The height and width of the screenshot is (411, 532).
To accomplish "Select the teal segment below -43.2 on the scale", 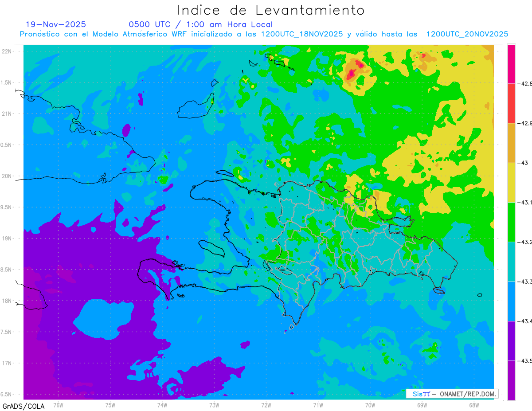I will pos(511,262).
